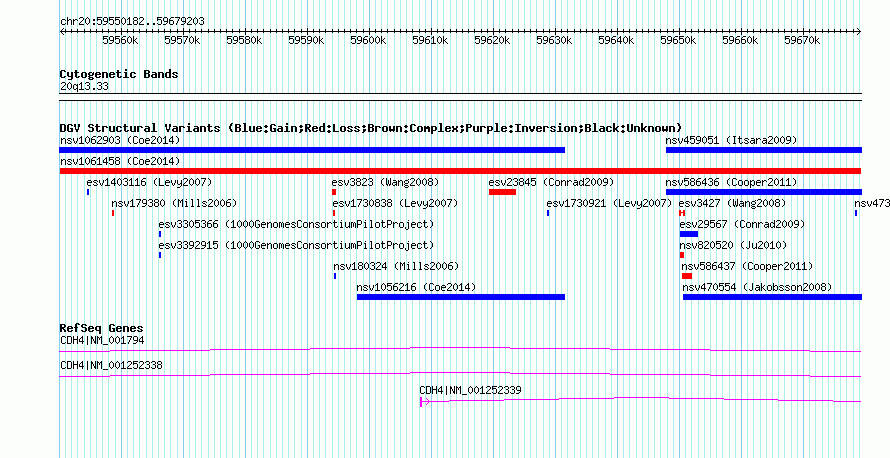Click the nsv820520 (Ju2010) label
Image resolution: width=890 pixels, height=458 pixels.
(733, 245)
